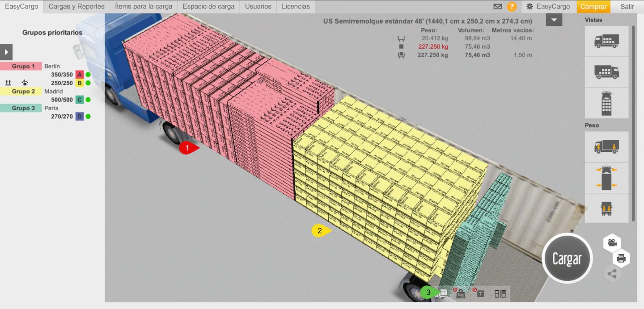Open the camera recording hexagon icon

(612, 243)
